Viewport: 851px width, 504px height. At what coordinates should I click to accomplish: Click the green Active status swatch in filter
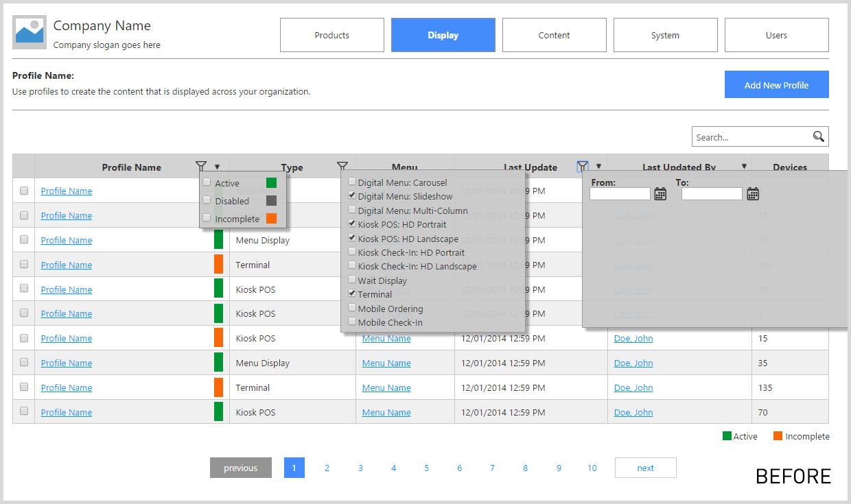pyautogui.click(x=271, y=183)
